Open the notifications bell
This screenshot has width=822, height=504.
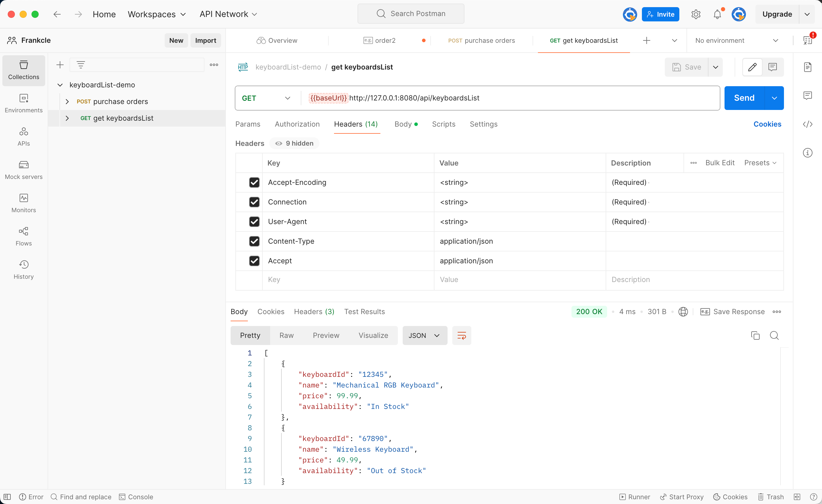coord(717,14)
